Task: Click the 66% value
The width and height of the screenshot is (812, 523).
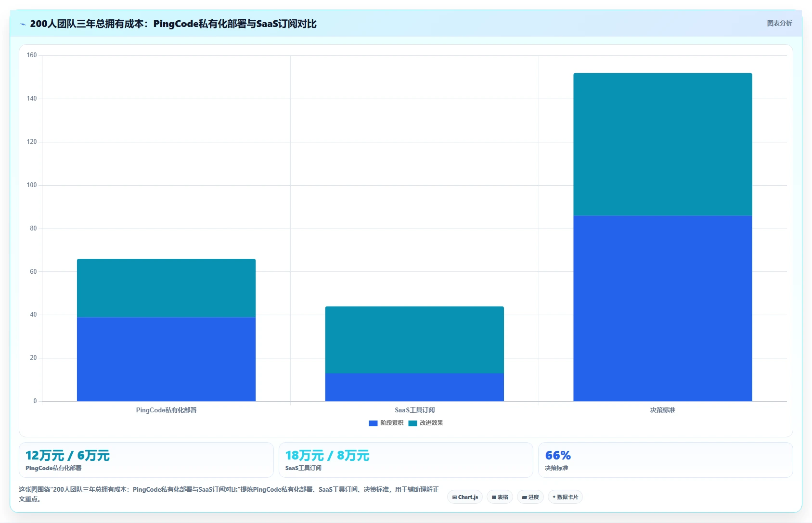Action: tap(558, 456)
